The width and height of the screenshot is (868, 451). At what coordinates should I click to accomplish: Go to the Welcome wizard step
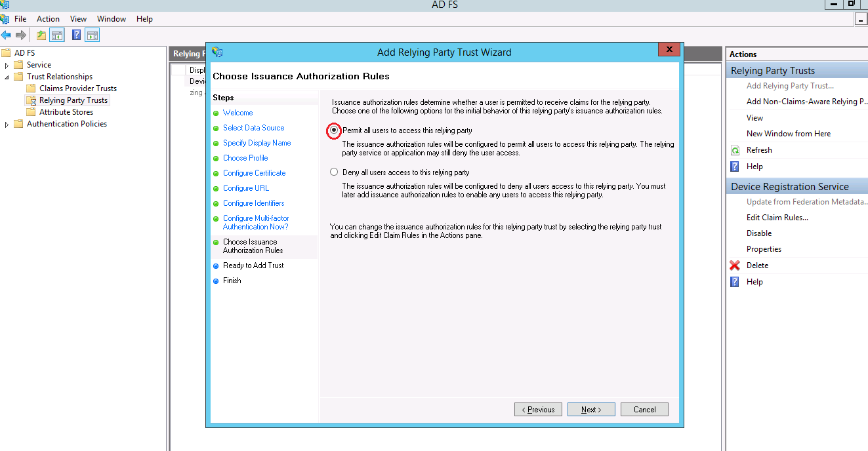tap(238, 113)
